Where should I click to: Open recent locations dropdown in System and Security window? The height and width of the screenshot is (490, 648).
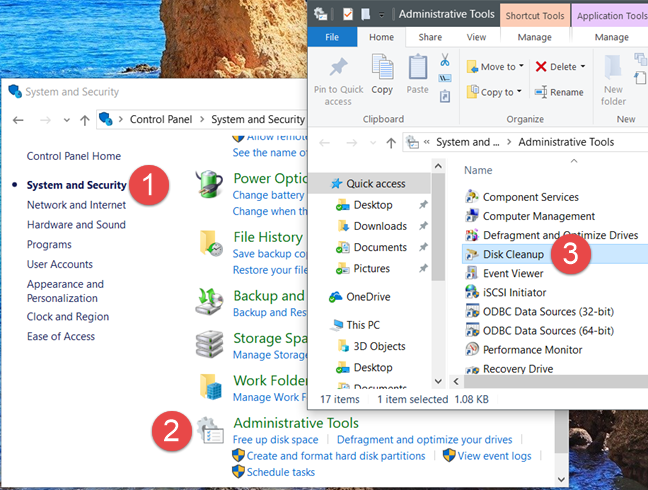coord(67,121)
